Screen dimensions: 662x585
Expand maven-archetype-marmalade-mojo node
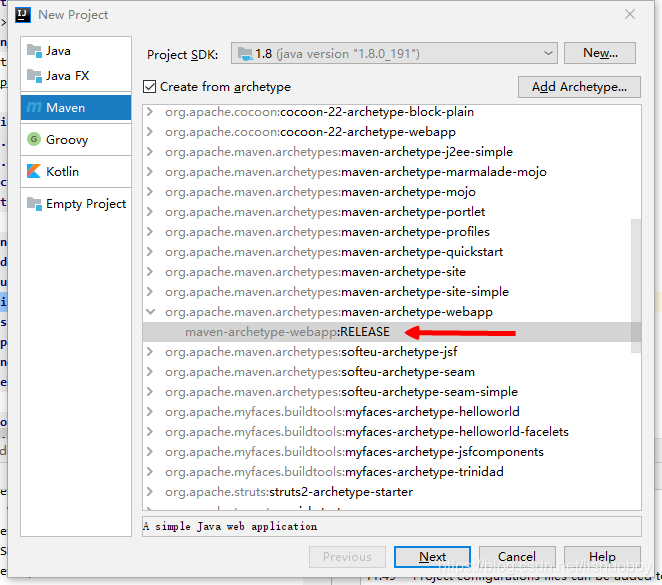150,172
